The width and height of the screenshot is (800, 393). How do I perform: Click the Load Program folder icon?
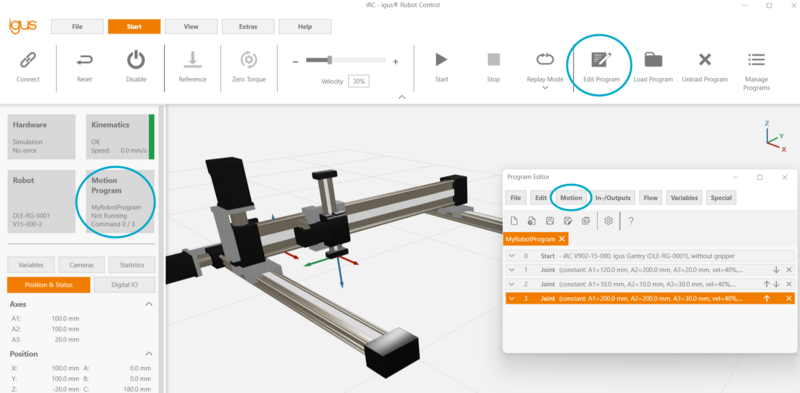coord(653,60)
